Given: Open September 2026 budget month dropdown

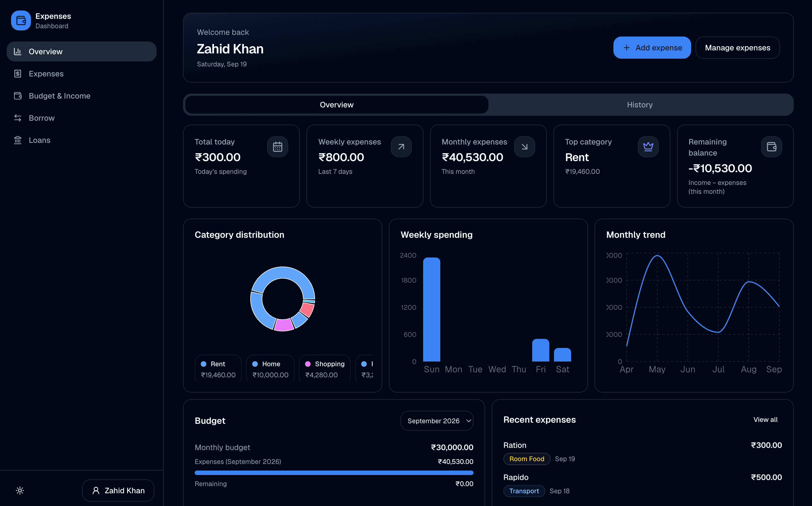Looking at the screenshot, I should click(437, 421).
